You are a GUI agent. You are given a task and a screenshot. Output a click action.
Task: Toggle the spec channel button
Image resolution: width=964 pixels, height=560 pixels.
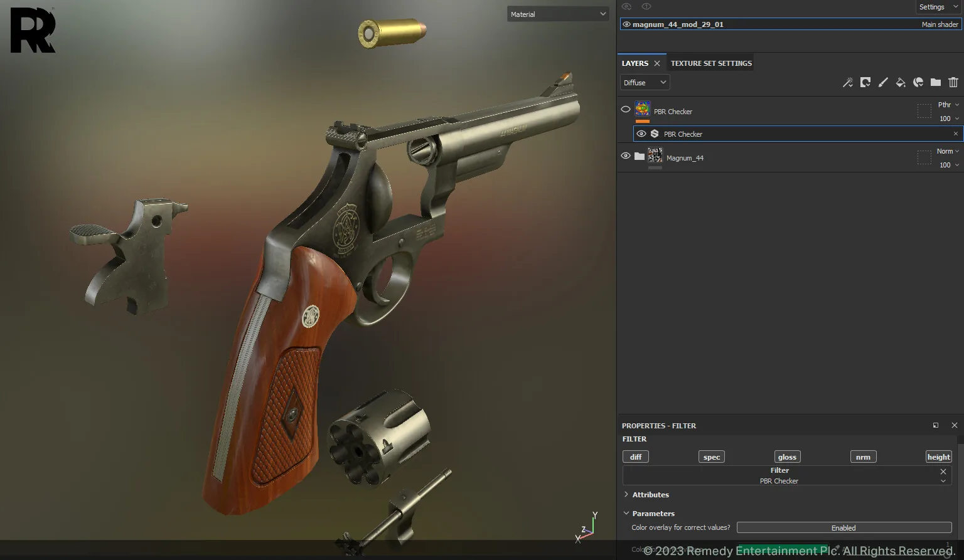pos(712,457)
